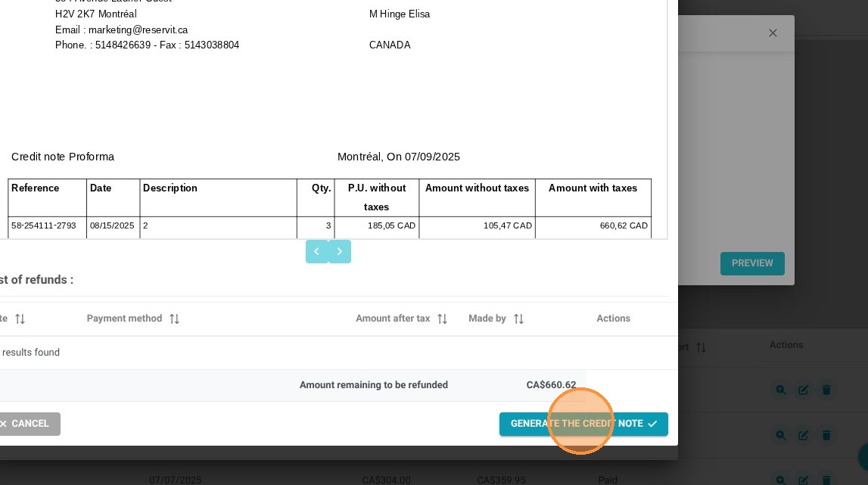The width and height of the screenshot is (868, 485).
Task: Click trash delete icon in first background row
Action: (x=826, y=390)
